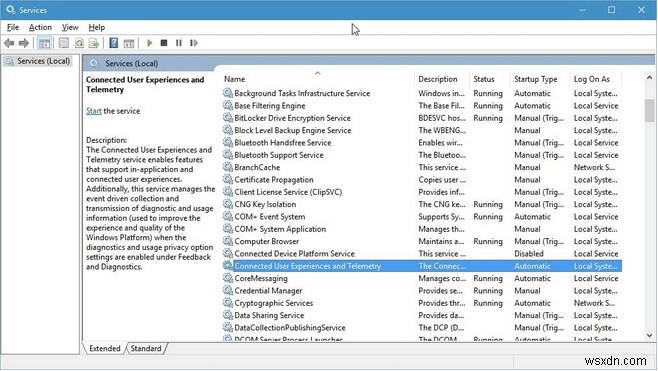The height and width of the screenshot is (371, 658).
Task: Select BitLocker Drive Encryption Service row
Action: pyautogui.click(x=422, y=118)
